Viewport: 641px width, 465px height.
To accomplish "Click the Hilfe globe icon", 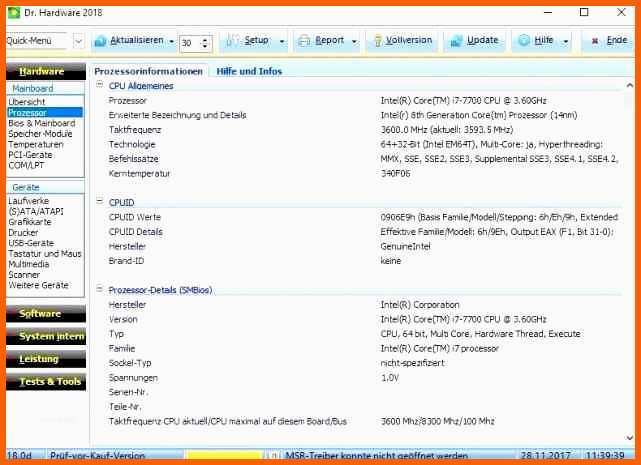I will pyautogui.click(x=524, y=40).
